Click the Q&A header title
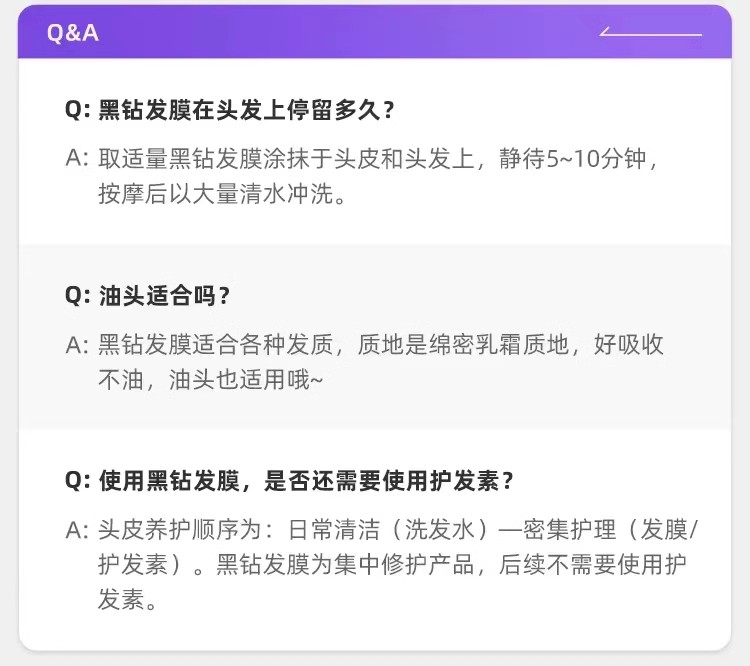 tap(73, 33)
